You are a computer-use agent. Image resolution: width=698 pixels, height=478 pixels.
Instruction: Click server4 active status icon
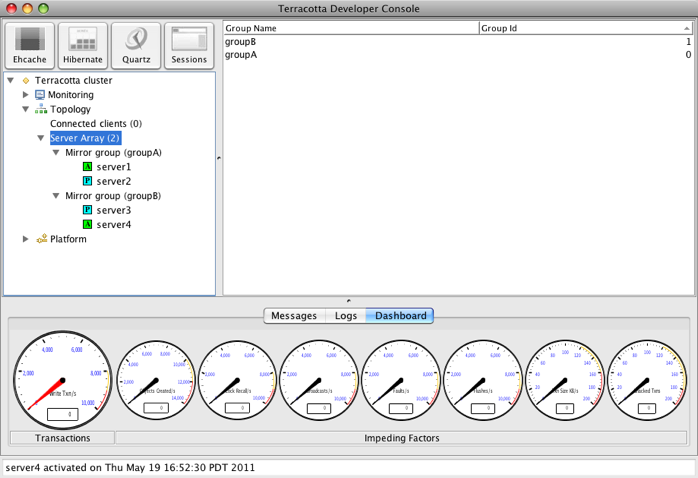coord(87,225)
